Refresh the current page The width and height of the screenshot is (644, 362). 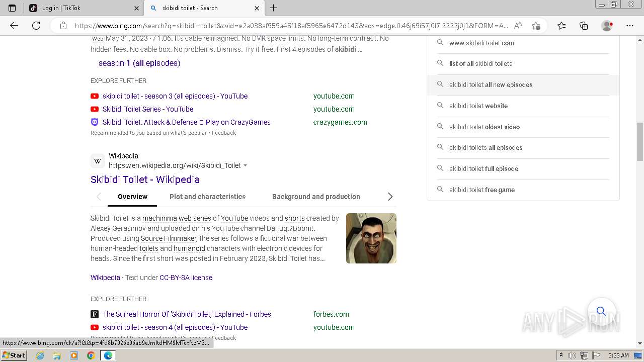(36, 26)
